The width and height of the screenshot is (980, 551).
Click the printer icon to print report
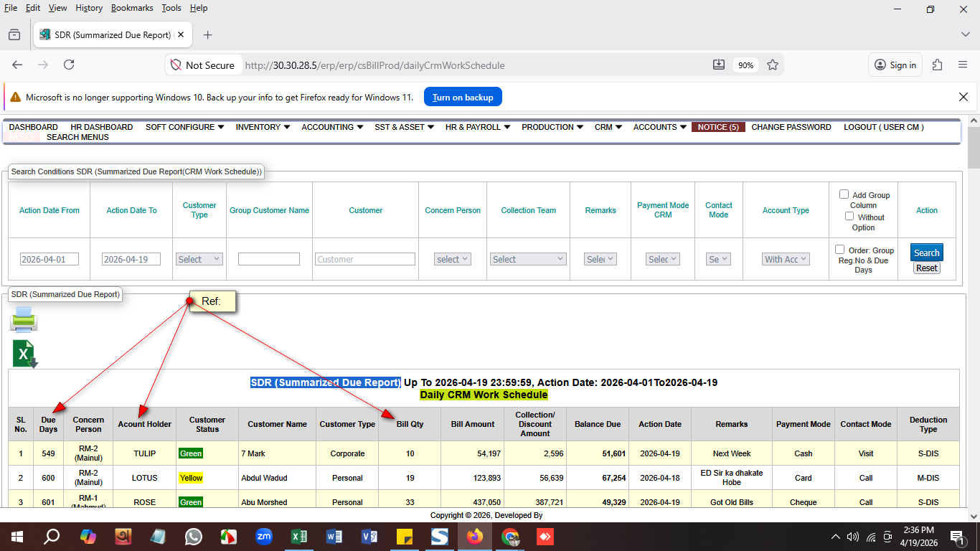[24, 319]
